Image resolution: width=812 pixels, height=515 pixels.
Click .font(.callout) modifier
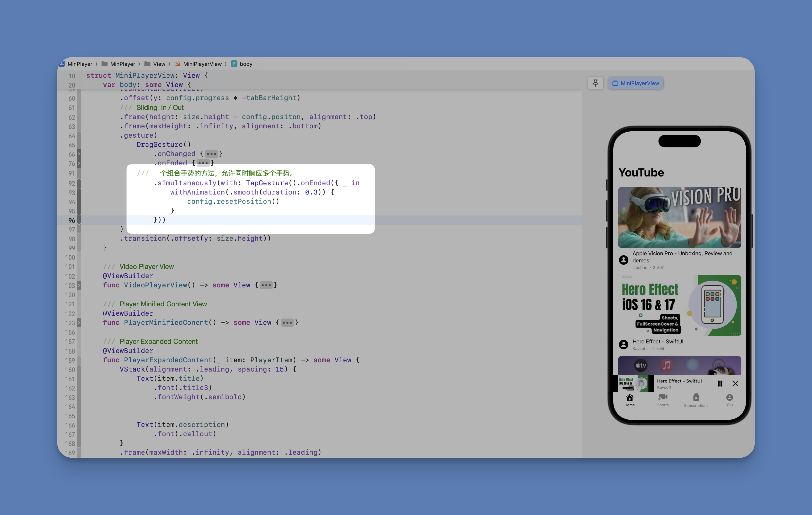point(185,434)
